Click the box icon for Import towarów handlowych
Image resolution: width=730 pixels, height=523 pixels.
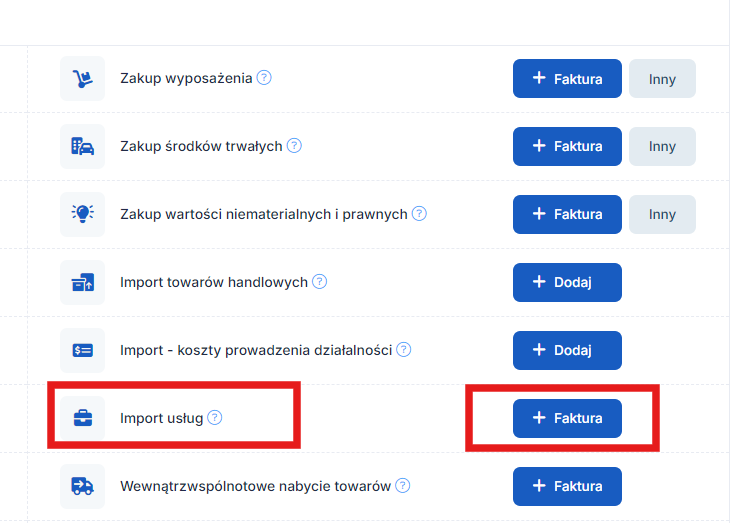click(82, 282)
